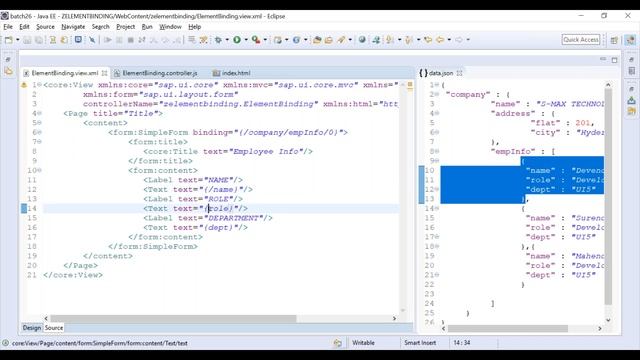The height and width of the screenshot is (360, 640).
Task: Click the Save toolbar icon
Action: (27, 40)
